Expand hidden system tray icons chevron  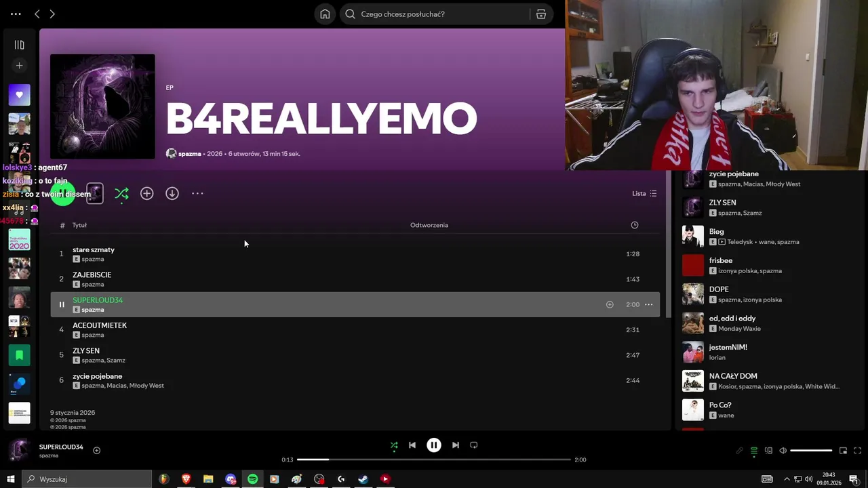tap(787, 479)
